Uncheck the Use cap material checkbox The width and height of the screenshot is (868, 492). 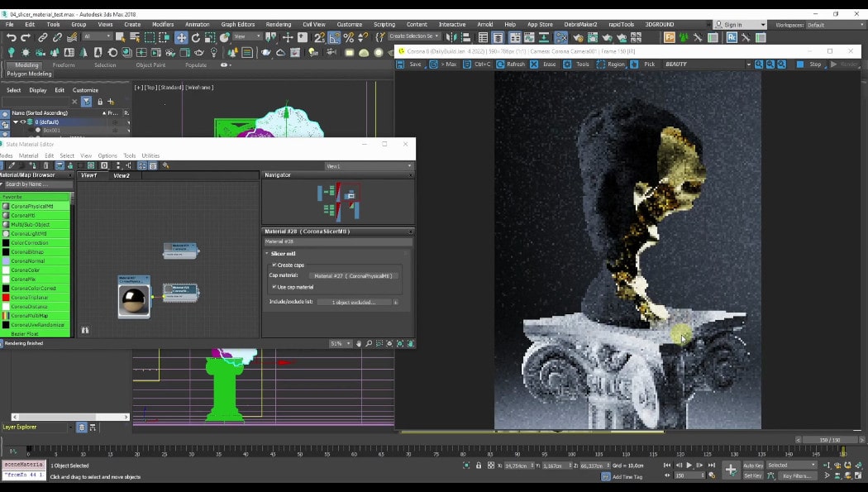coord(274,287)
